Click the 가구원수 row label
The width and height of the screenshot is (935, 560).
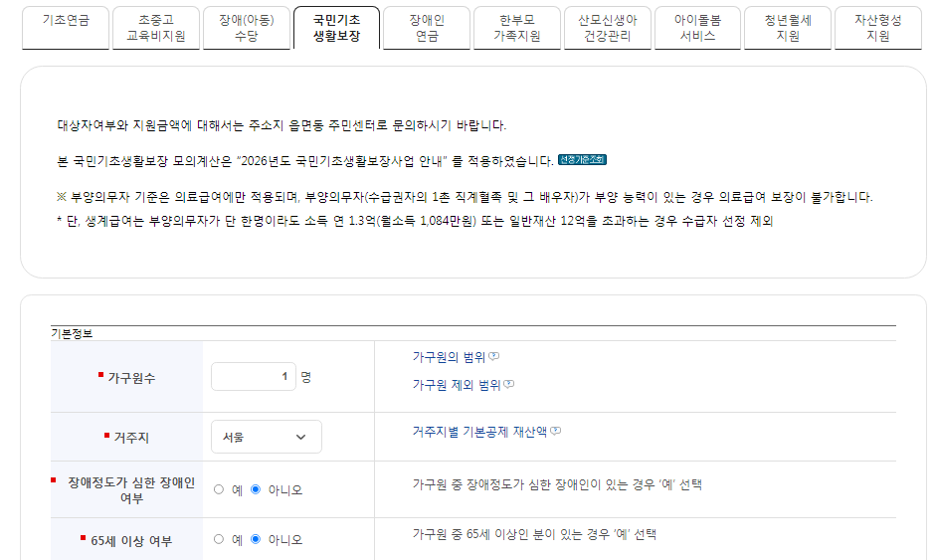pos(131,378)
